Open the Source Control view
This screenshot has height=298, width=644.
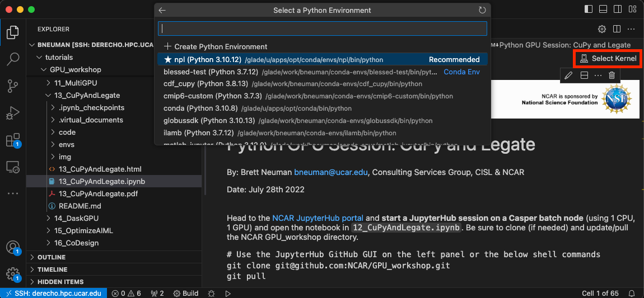12,86
